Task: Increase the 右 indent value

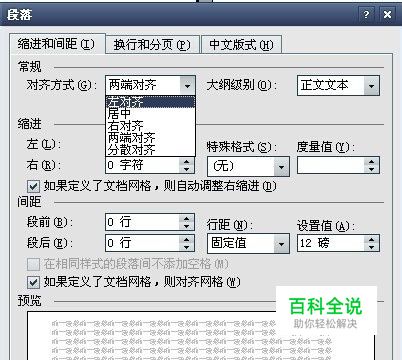Action: point(187,161)
